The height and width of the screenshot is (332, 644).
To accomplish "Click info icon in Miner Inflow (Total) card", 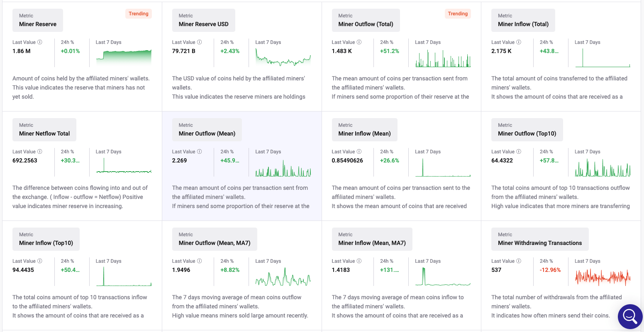I will pos(519,42).
